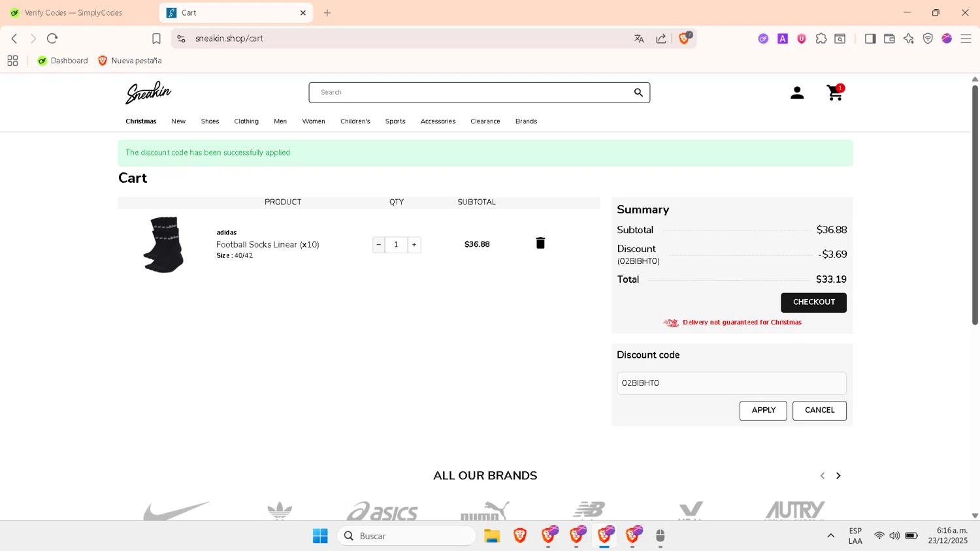The width and height of the screenshot is (980, 551).
Task: Open Leo AI sparkle icon
Action: tap(909, 39)
